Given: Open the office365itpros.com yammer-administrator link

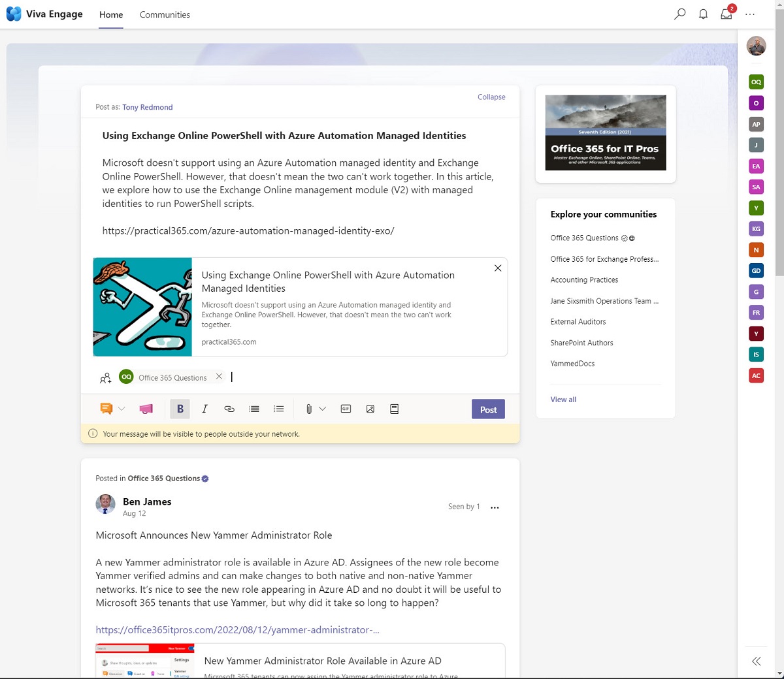Looking at the screenshot, I should click(x=237, y=630).
